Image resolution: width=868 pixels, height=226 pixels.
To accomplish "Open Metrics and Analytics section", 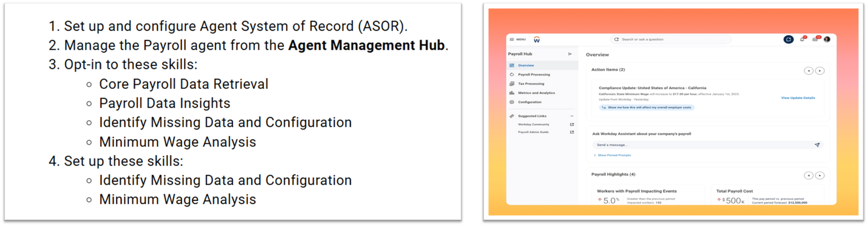I will click(x=536, y=93).
